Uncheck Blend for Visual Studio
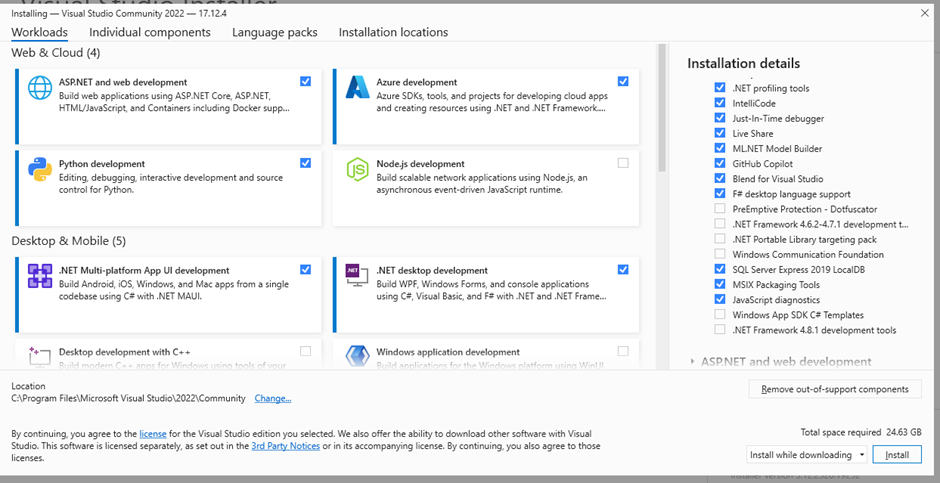Screen dimensions: 940x483 [720, 179]
